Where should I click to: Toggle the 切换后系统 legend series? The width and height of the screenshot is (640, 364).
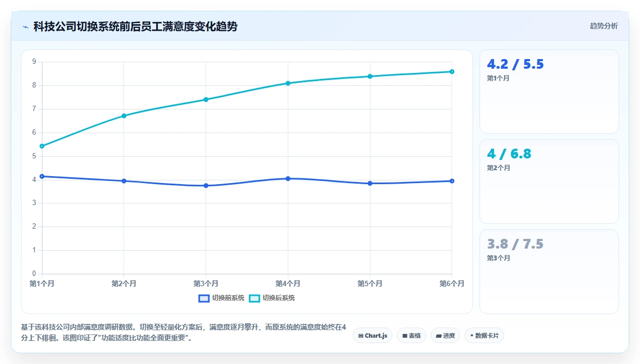tap(272, 298)
